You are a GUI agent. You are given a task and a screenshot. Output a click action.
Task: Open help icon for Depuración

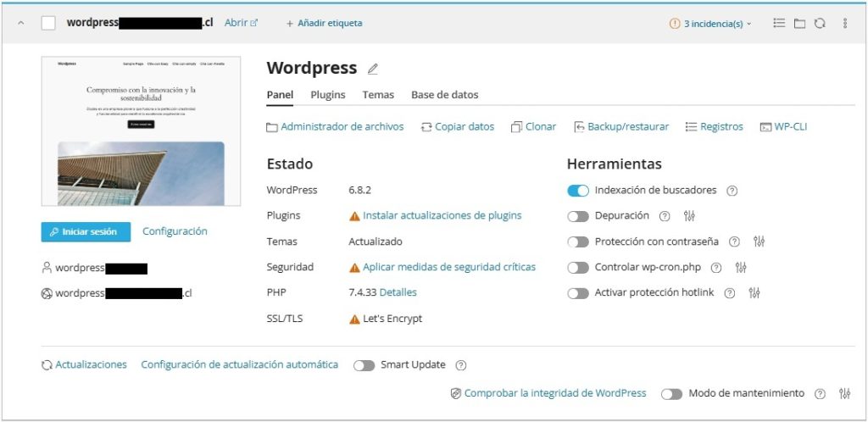point(665,216)
